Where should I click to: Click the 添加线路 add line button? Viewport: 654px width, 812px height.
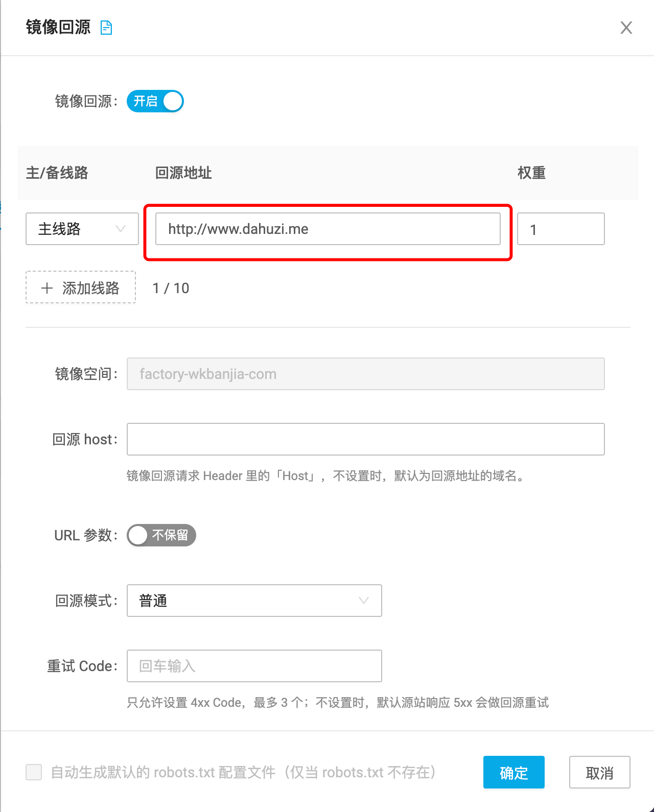click(81, 288)
